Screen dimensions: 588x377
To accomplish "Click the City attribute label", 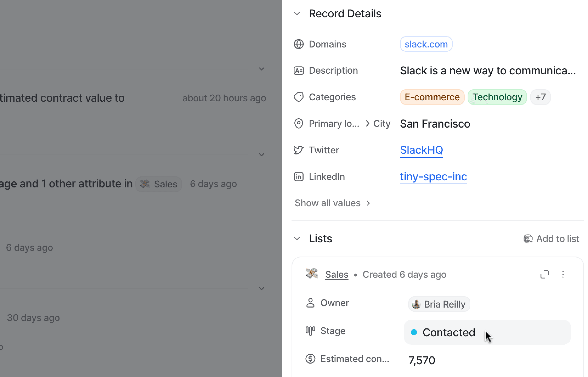I will click(382, 124).
